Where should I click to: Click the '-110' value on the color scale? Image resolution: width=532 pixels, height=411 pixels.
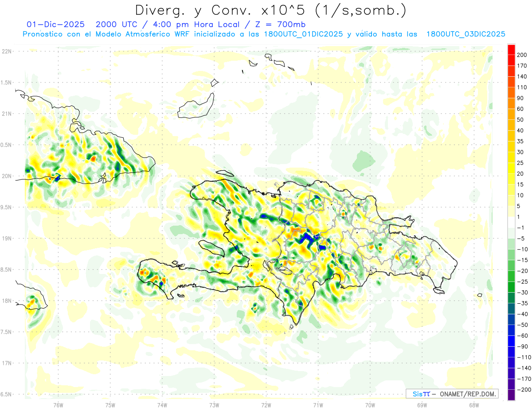523,357
